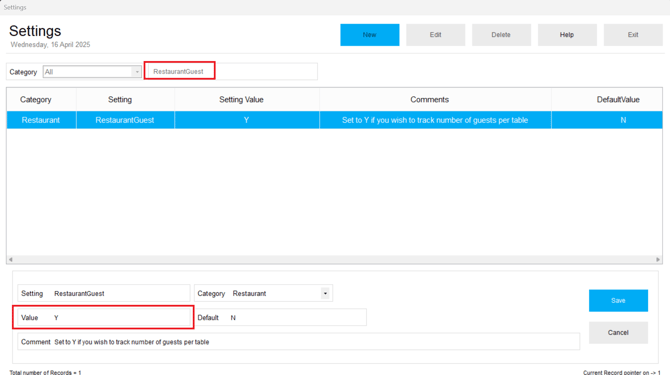Click the Current Record pointer status text
The height and width of the screenshot is (375, 670).
622,372
